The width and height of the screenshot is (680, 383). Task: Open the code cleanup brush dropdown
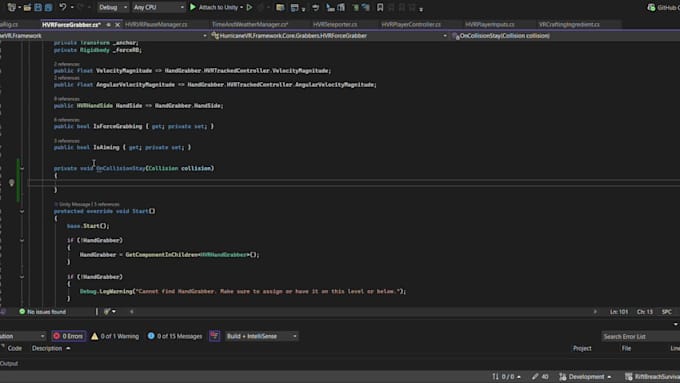(114, 311)
